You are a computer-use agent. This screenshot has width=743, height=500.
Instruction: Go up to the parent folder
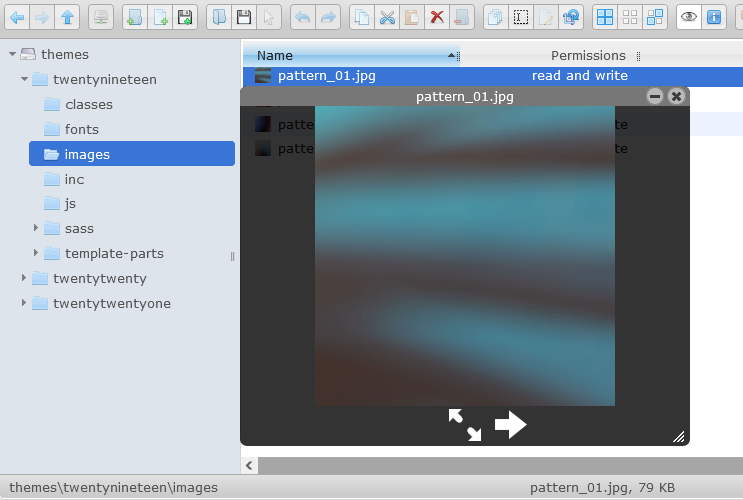pos(67,17)
